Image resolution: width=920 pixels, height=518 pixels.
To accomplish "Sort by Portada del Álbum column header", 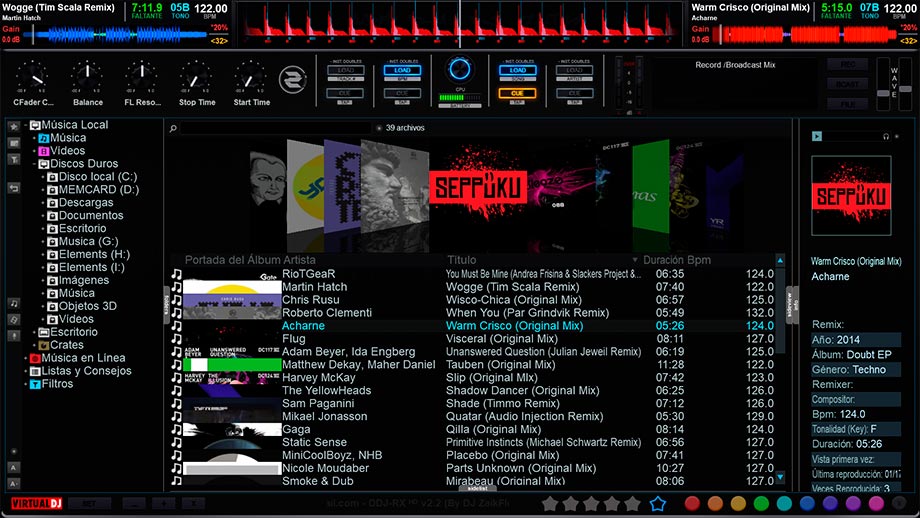I will point(232,260).
